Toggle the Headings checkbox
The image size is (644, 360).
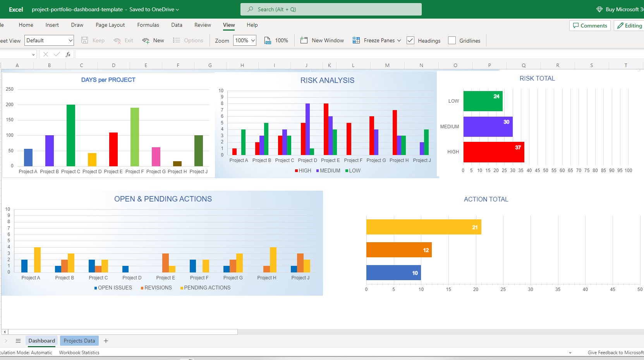click(410, 40)
